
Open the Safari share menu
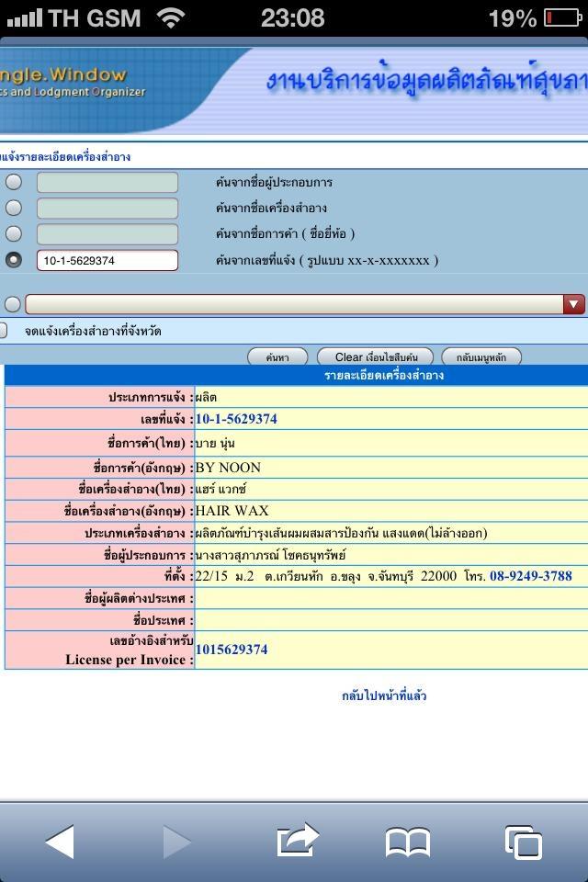[x=298, y=840]
